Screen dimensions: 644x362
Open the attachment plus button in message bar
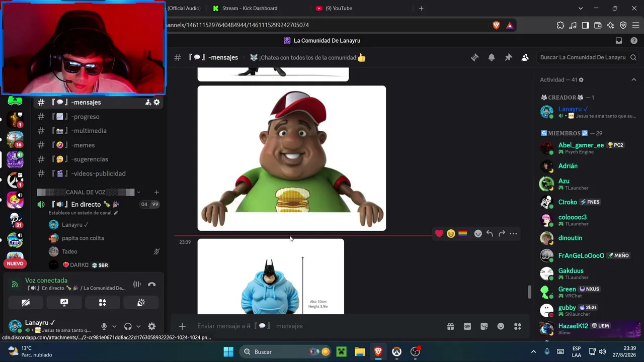pos(182,326)
